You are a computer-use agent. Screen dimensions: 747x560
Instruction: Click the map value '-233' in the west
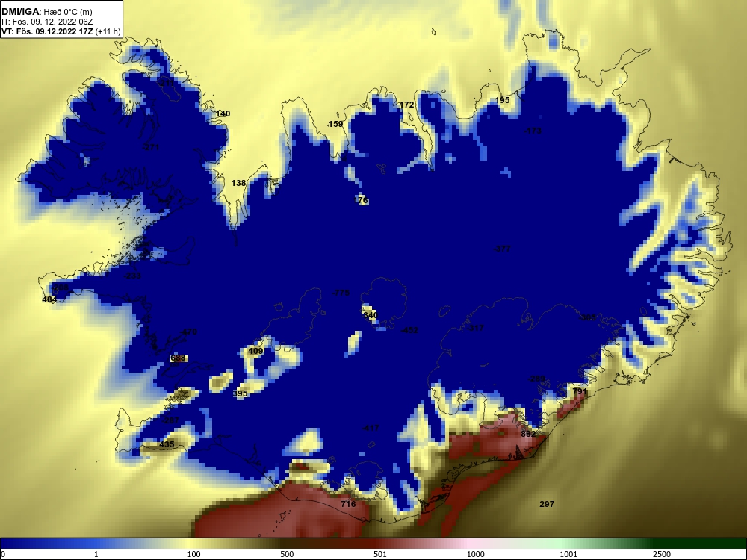pyautogui.click(x=132, y=276)
